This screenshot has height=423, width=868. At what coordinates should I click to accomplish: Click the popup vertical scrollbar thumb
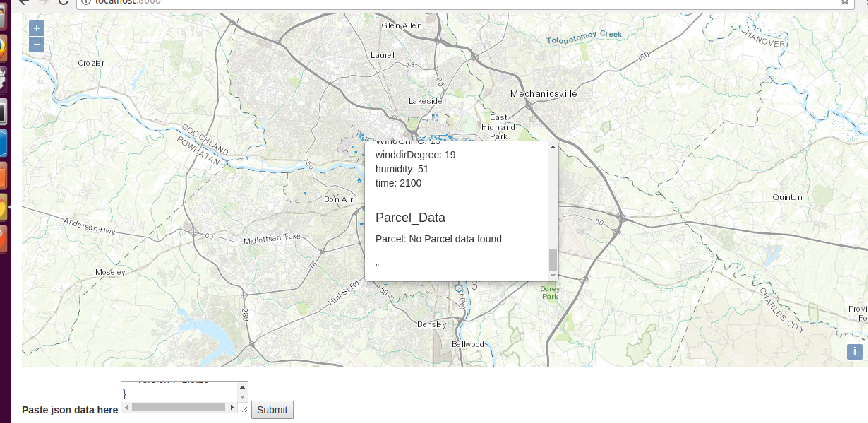pyautogui.click(x=553, y=260)
